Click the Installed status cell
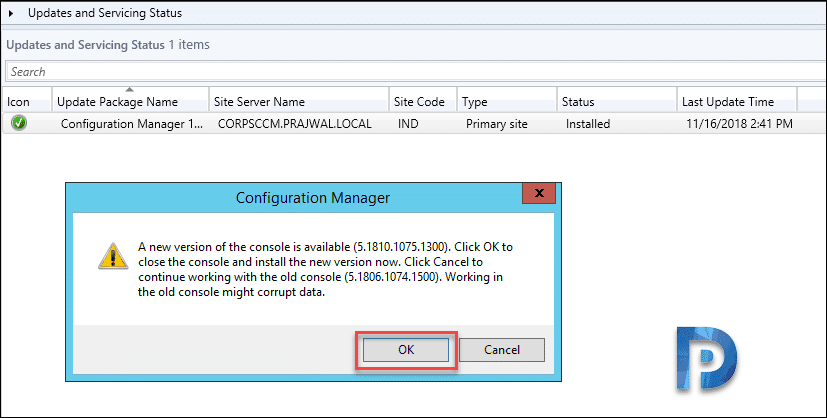Image resolution: width=827 pixels, height=418 pixels. pos(588,124)
